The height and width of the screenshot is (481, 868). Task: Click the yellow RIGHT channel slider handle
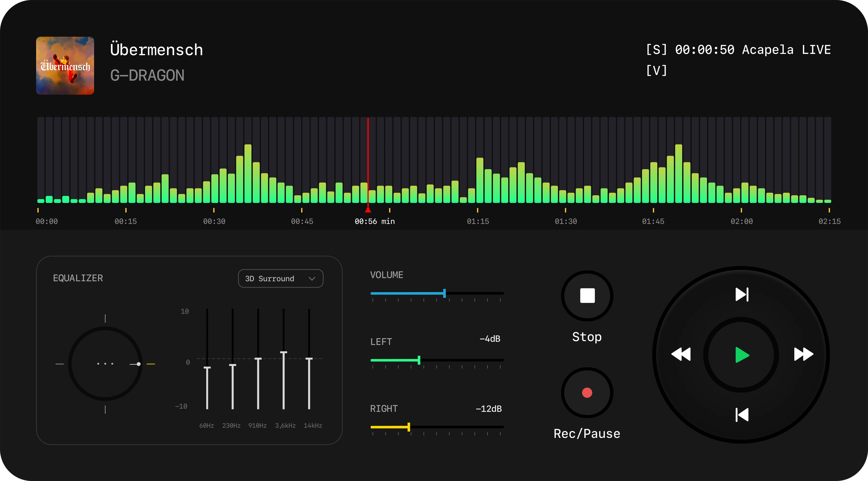coord(409,427)
